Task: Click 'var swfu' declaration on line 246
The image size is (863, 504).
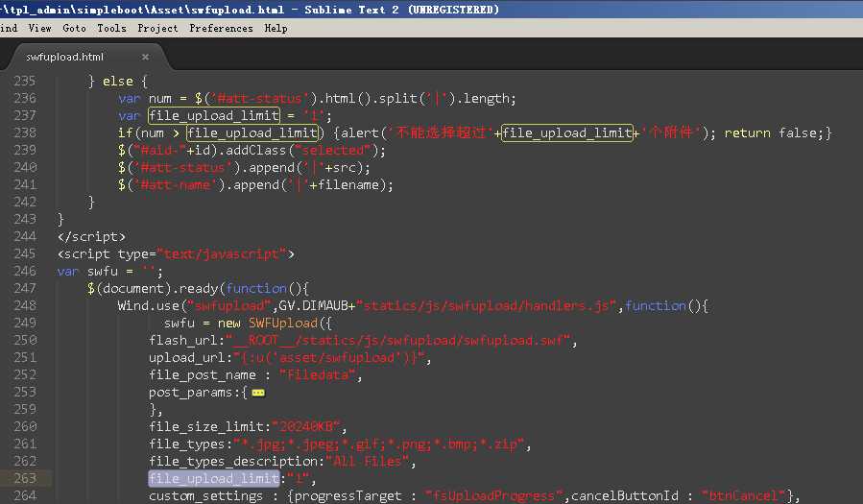Action: [x=87, y=272]
